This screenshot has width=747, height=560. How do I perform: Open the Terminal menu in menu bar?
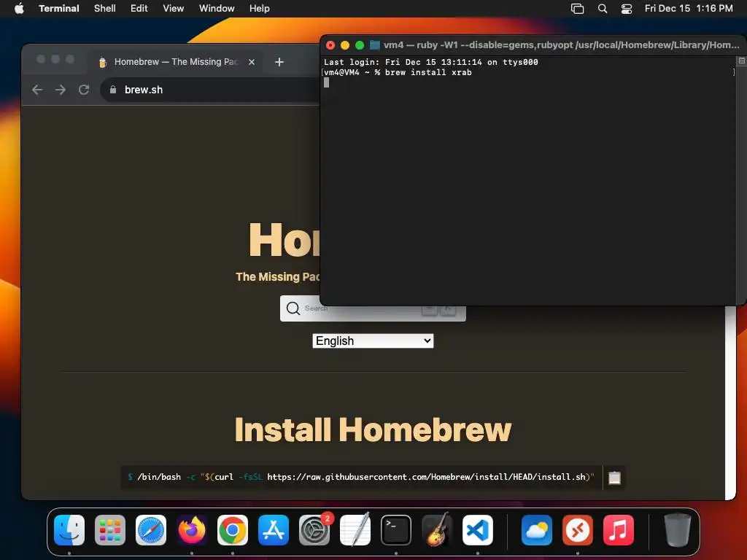[59, 8]
